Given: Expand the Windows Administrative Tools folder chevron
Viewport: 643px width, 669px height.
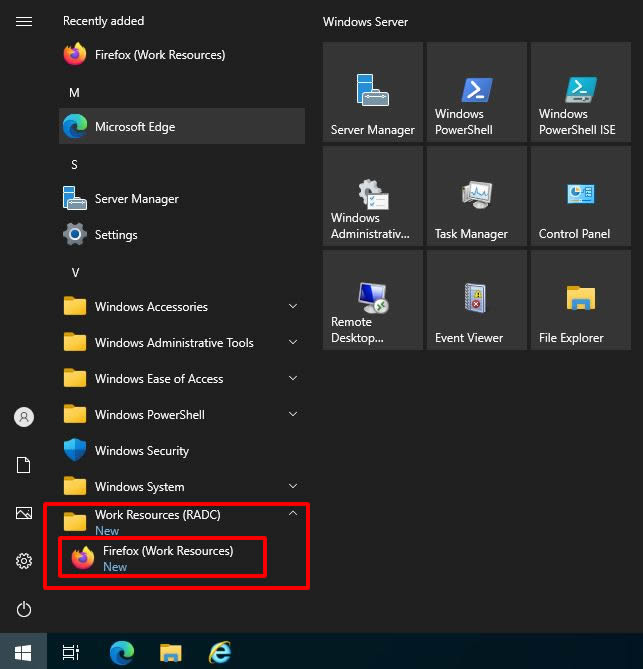Looking at the screenshot, I should (293, 342).
